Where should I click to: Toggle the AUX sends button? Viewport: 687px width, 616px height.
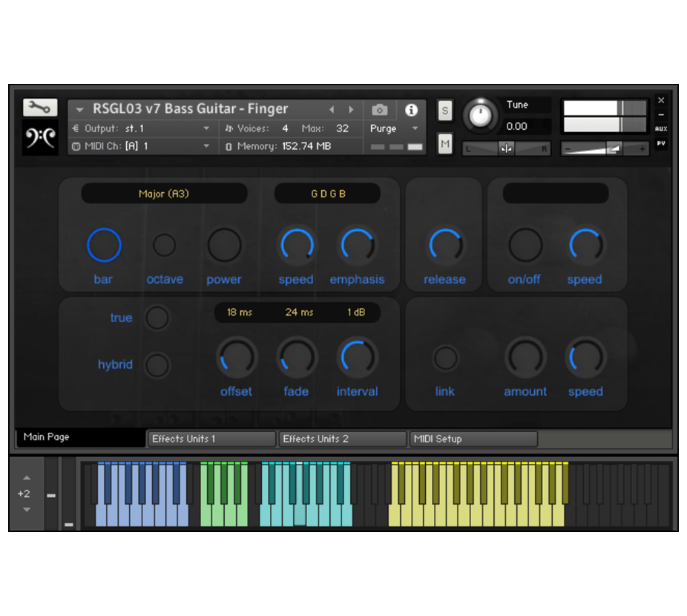661,128
